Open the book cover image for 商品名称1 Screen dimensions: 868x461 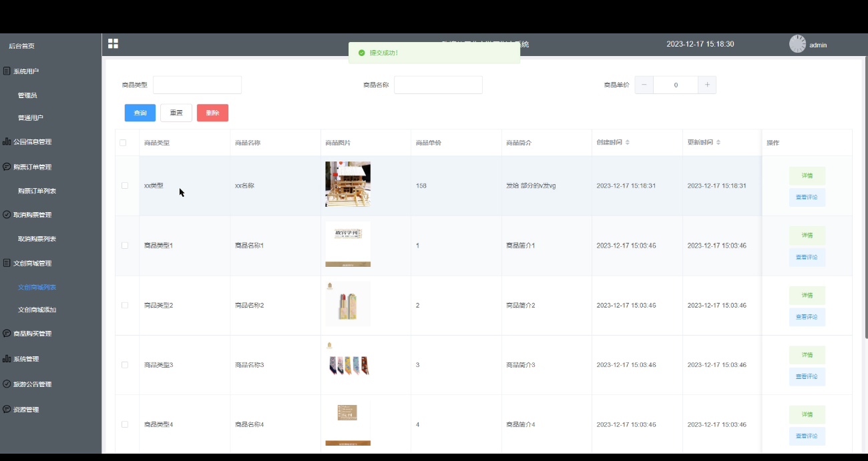348,244
